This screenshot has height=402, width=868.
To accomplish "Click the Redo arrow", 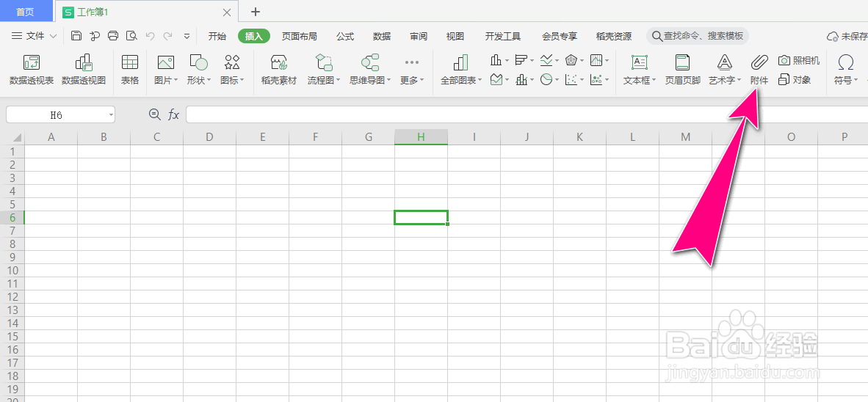I will [167, 36].
